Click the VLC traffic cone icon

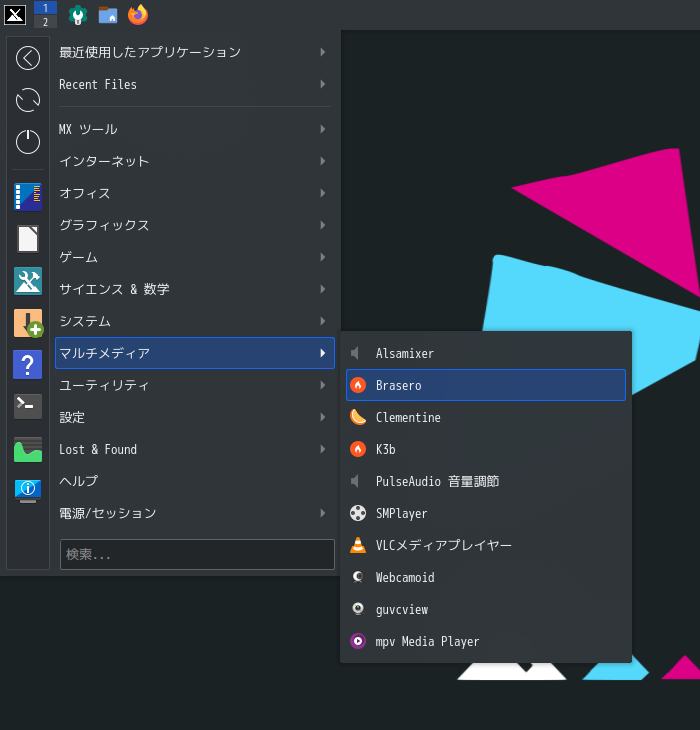[x=358, y=545]
